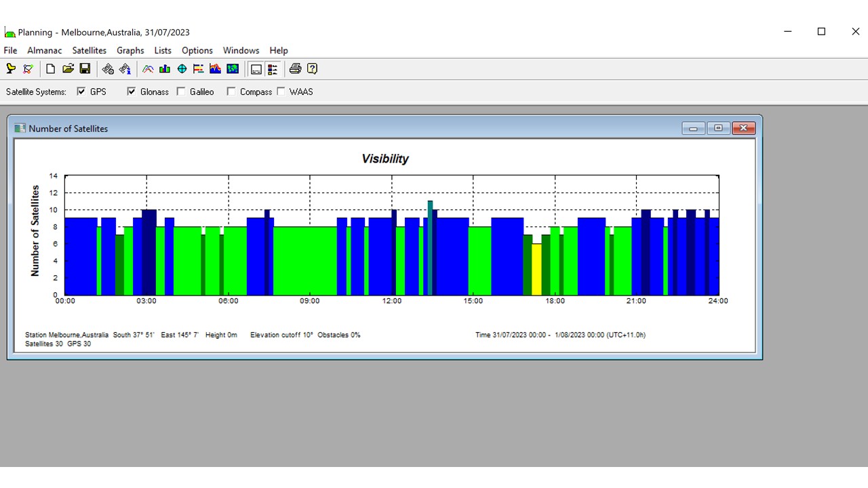Open the satellite selection tool

[x=108, y=68]
